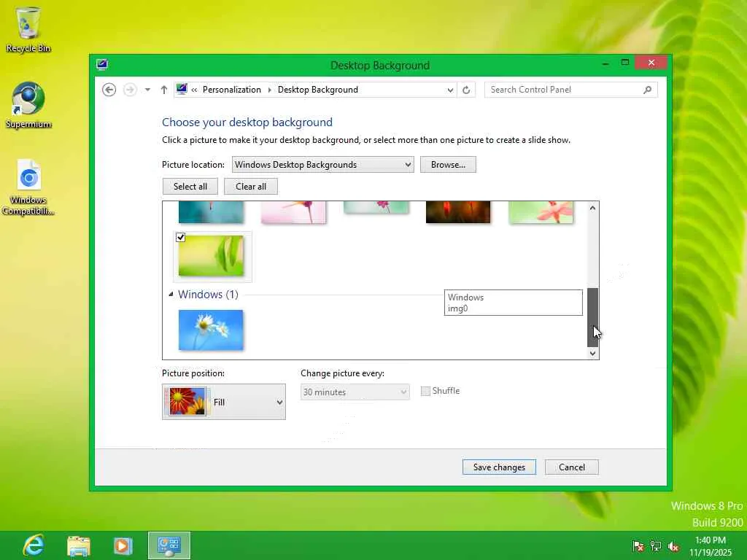Go up one level with up arrow

point(164,90)
